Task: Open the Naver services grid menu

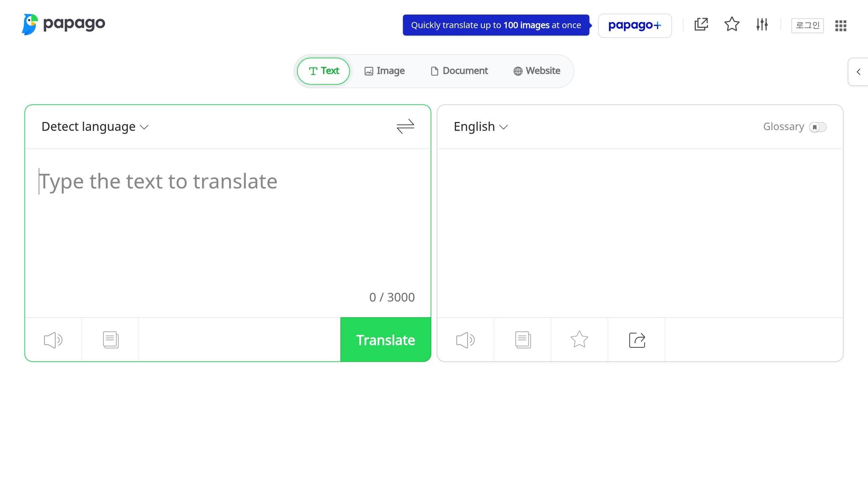Action: pyautogui.click(x=840, y=25)
